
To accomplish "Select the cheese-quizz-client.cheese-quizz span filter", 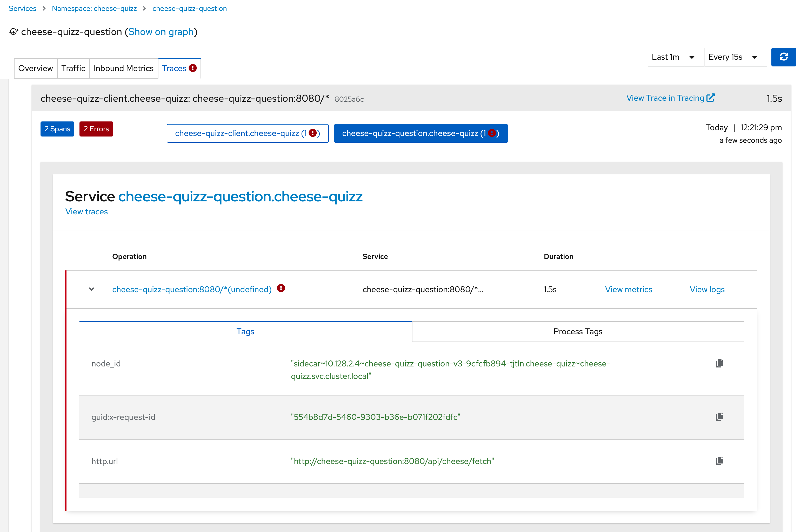I will (247, 133).
